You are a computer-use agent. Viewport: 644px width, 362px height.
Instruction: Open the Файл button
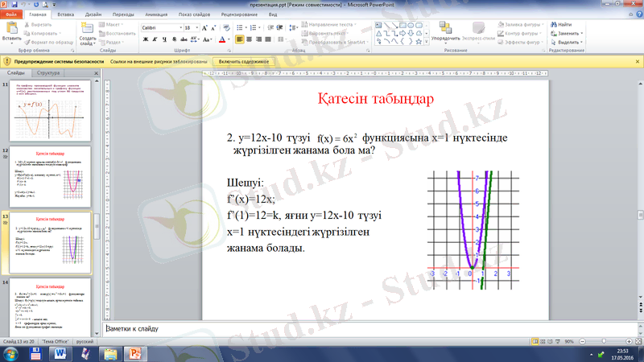[11, 14]
